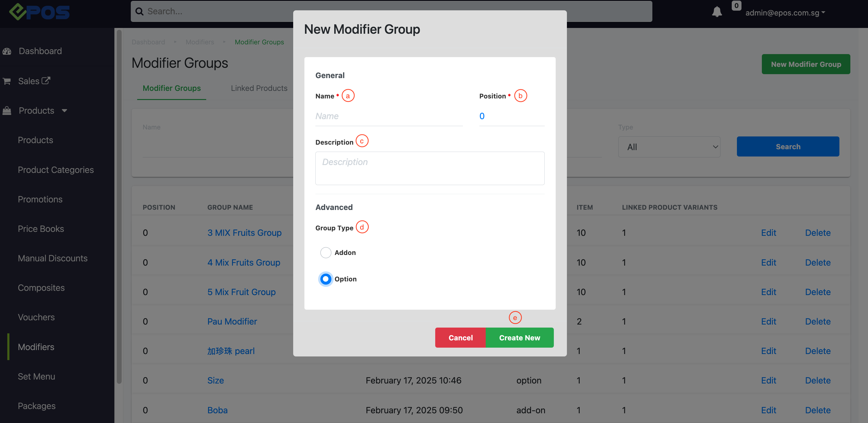
Task: Switch to the Linked Products tab
Action: tap(259, 88)
